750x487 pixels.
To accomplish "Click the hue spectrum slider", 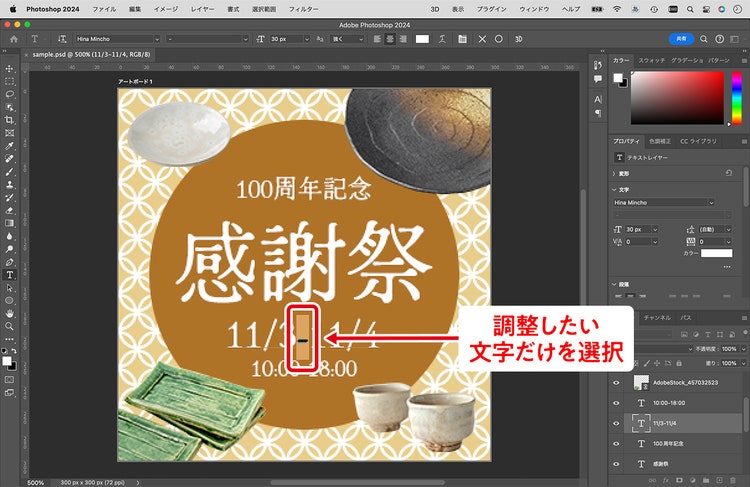I will tap(737, 98).
